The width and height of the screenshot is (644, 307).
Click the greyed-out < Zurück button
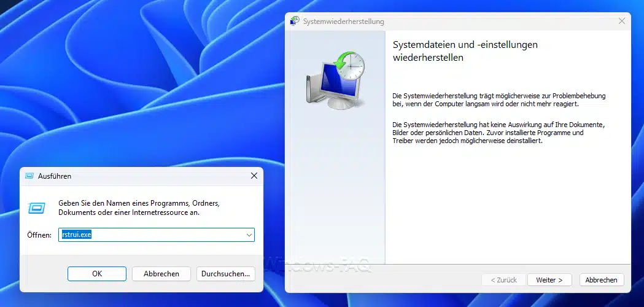pos(503,280)
